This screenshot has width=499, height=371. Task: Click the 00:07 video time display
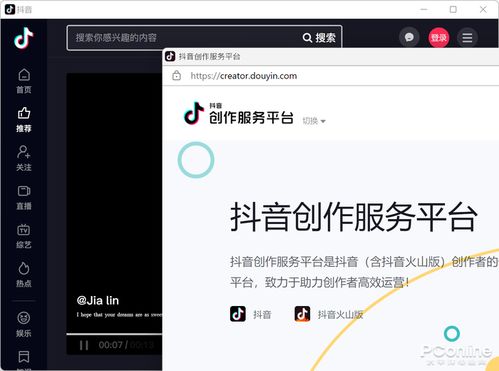pos(111,345)
